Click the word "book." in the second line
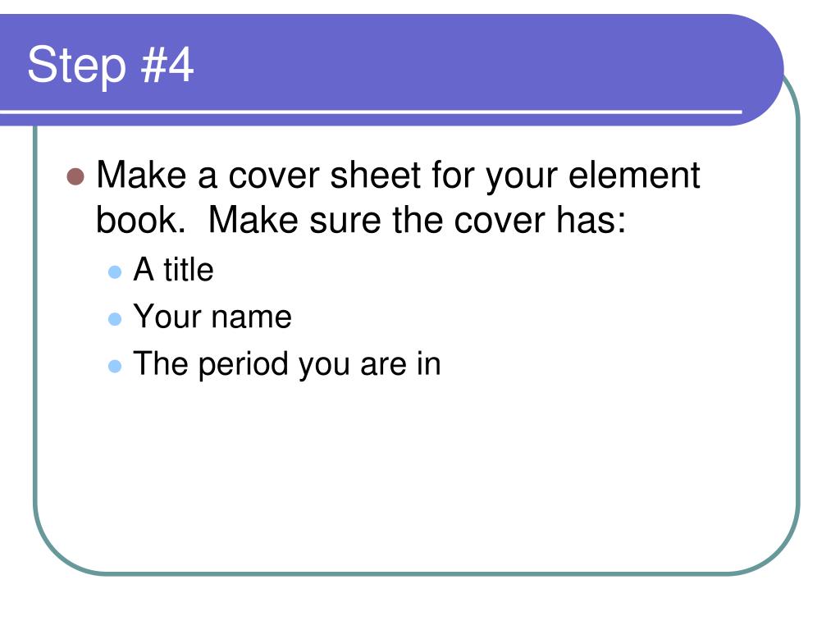 (140, 220)
